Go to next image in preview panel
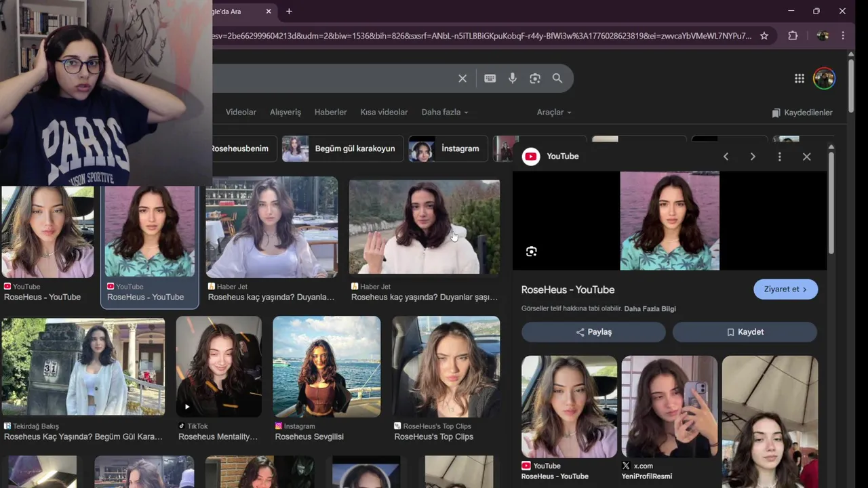The width and height of the screenshot is (868, 488). (x=753, y=157)
